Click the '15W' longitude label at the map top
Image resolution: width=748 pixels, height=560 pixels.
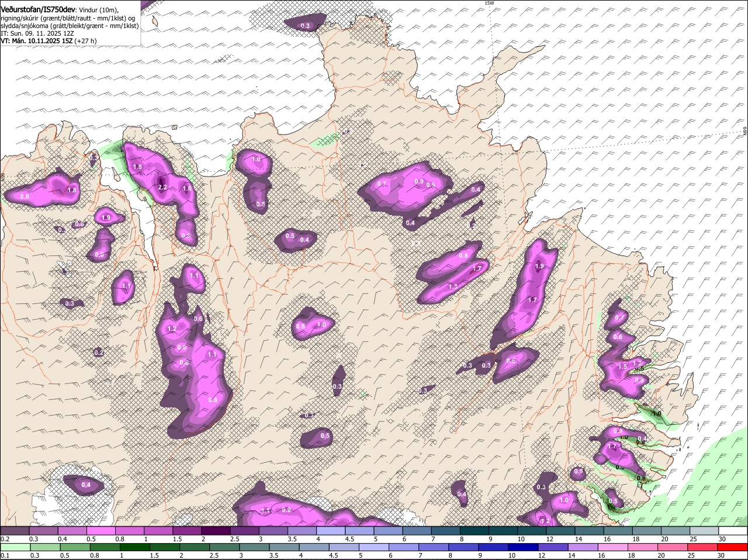pos(489,3)
